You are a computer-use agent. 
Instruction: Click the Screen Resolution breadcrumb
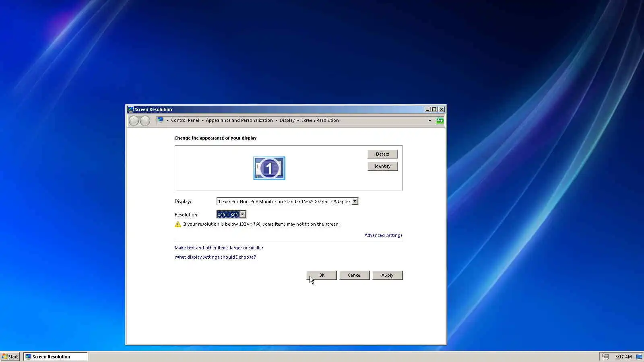(x=320, y=120)
